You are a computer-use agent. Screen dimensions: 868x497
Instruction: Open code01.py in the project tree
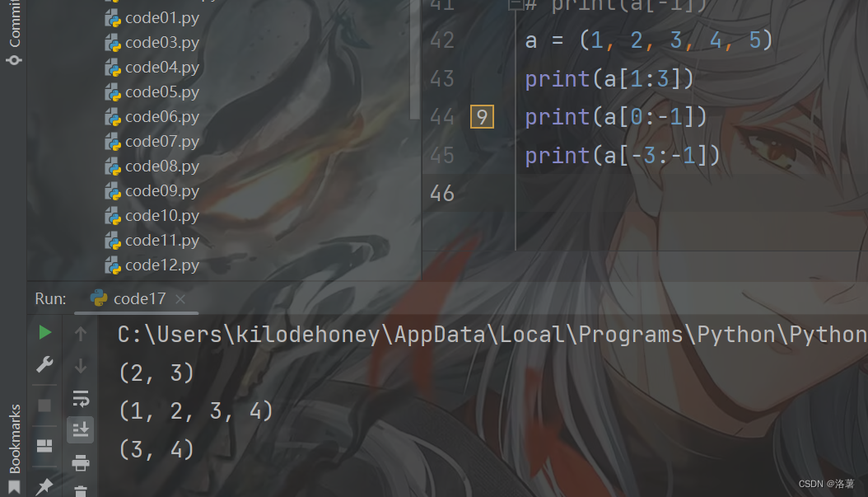coord(162,18)
